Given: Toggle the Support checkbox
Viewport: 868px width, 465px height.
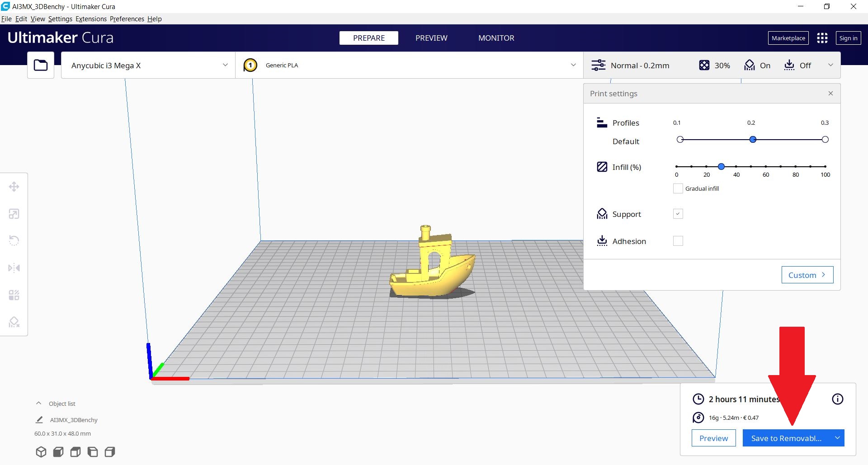Looking at the screenshot, I should [678, 214].
